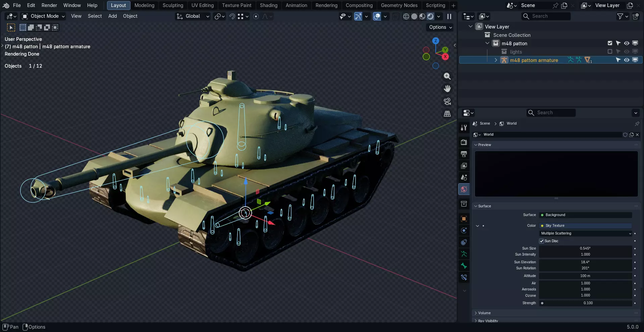Uncheck m48 patton collection exclude checkbox

click(x=610, y=43)
